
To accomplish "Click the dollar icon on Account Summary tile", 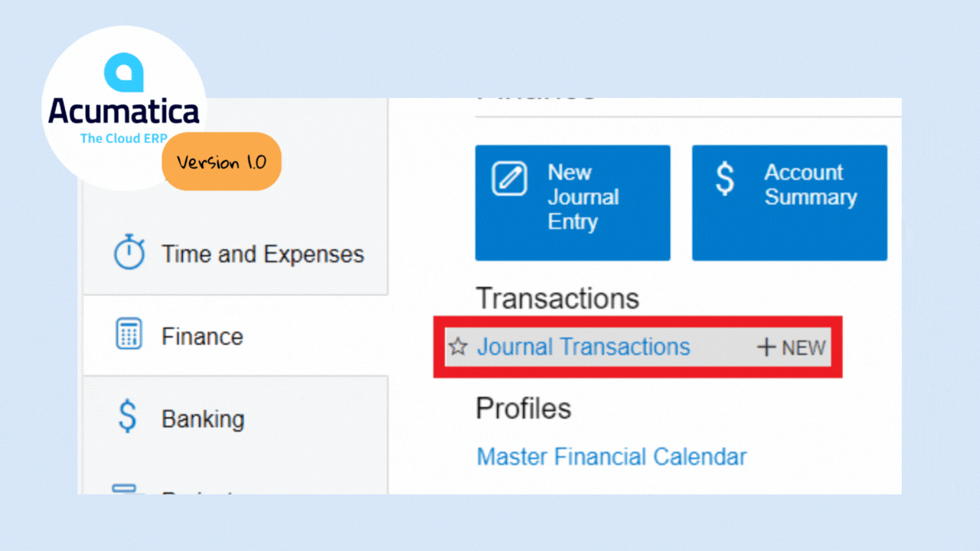I will click(x=724, y=179).
